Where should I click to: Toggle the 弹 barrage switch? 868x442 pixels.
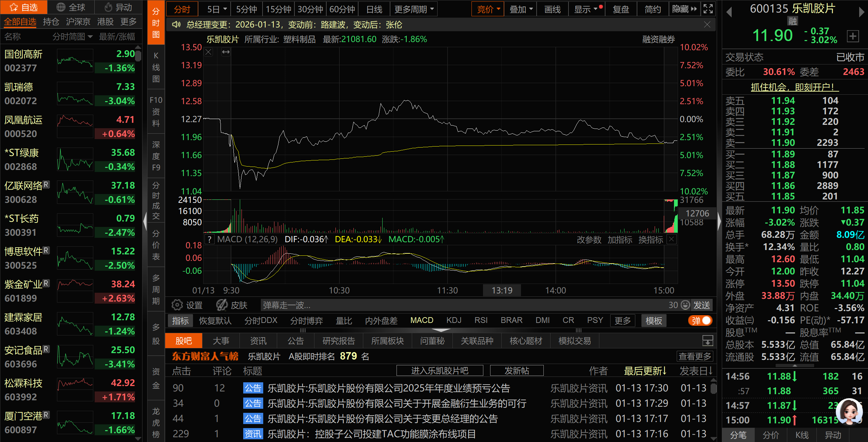pyautogui.click(x=701, y=321)
